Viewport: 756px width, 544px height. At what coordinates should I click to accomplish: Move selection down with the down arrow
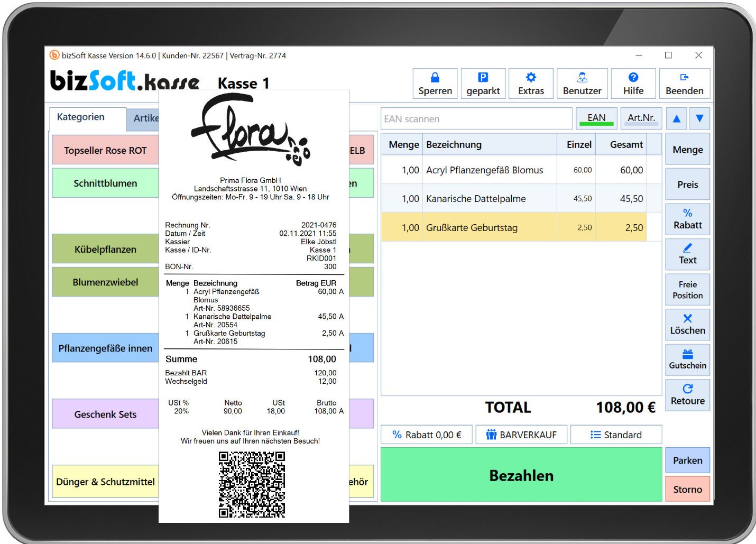pos(699,118)
